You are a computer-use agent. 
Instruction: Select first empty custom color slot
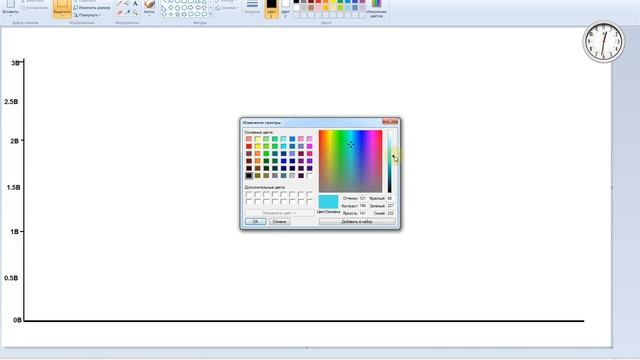tap(249, 194)
